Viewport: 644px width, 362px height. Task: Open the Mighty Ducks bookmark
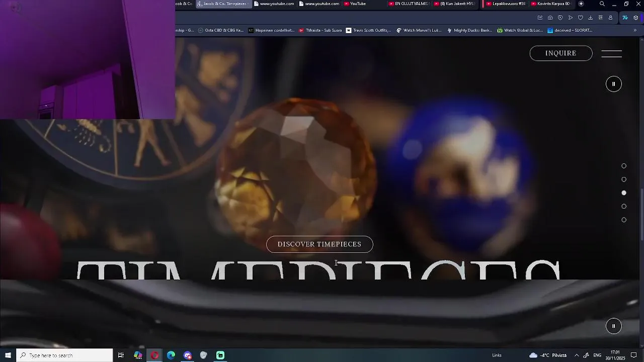click(469, 30)
